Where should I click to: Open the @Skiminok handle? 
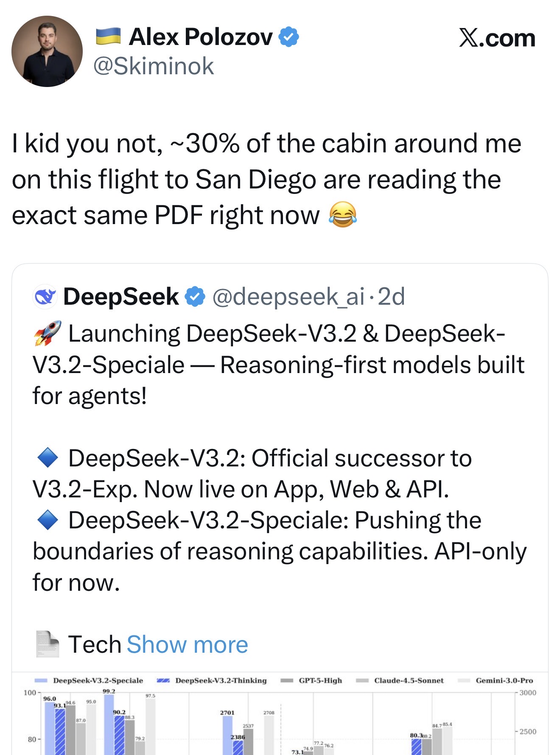click(x=154, y=66)
